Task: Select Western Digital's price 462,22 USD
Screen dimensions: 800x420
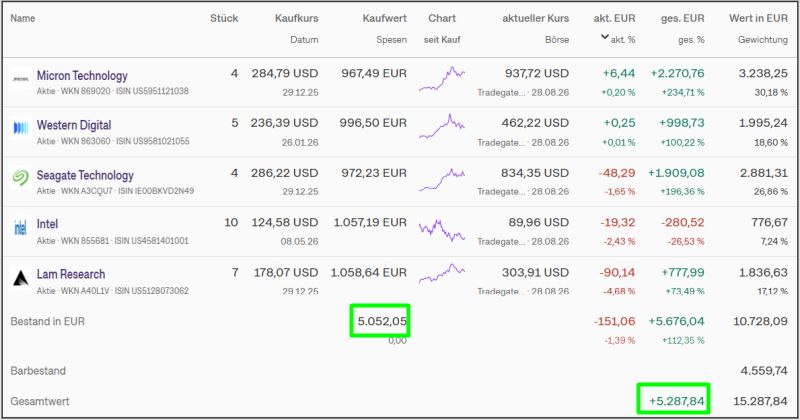Action: pos(537,123)
